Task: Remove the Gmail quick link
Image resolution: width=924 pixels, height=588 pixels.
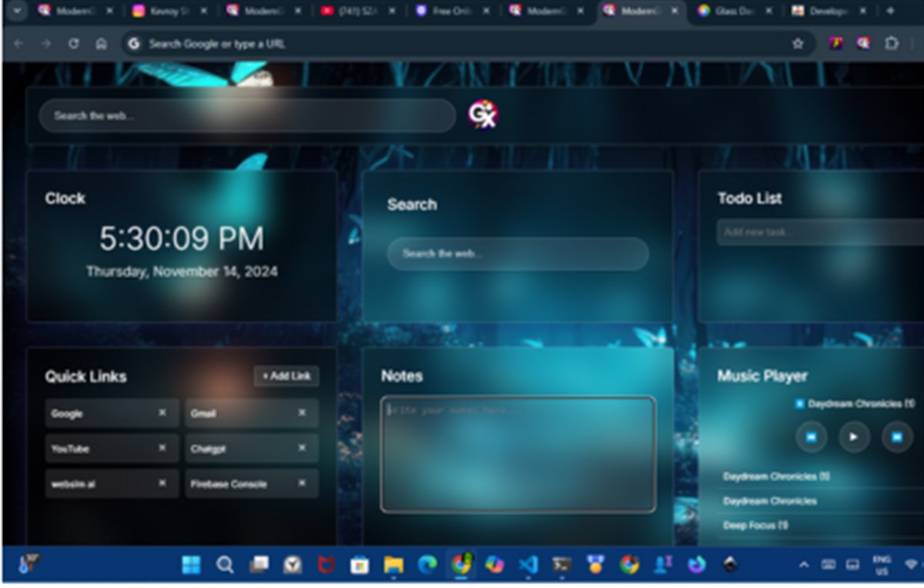Action: (x=302, y=413)
